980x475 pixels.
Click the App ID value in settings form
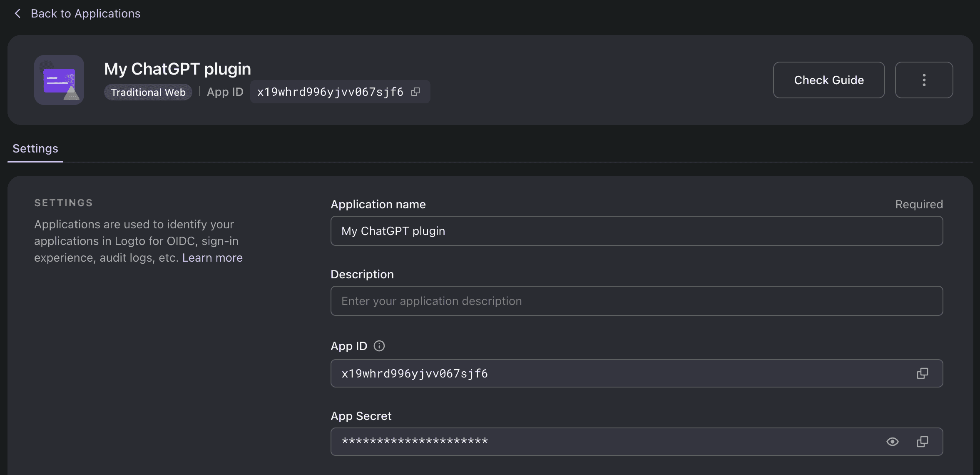click(415, 373)
